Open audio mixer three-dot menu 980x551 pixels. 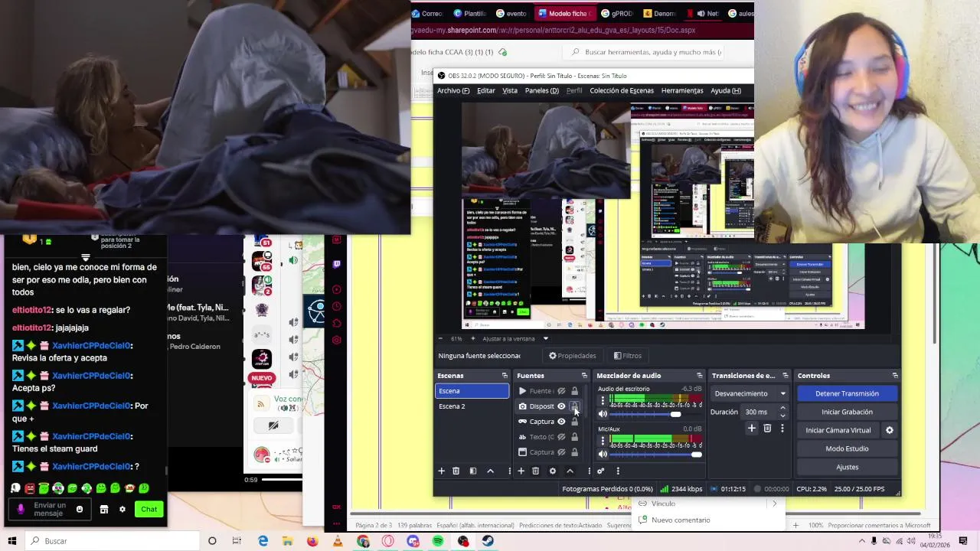[x=618, y=471]
